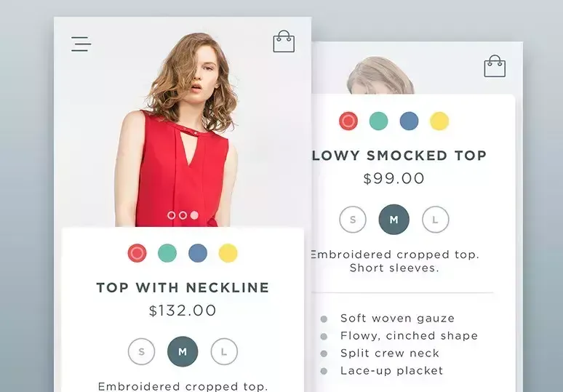Open shopping bag on Top With Neckline screen
The height and width of the screenshot is (392, 563).
pyautogui.click(x=284, y=41)
